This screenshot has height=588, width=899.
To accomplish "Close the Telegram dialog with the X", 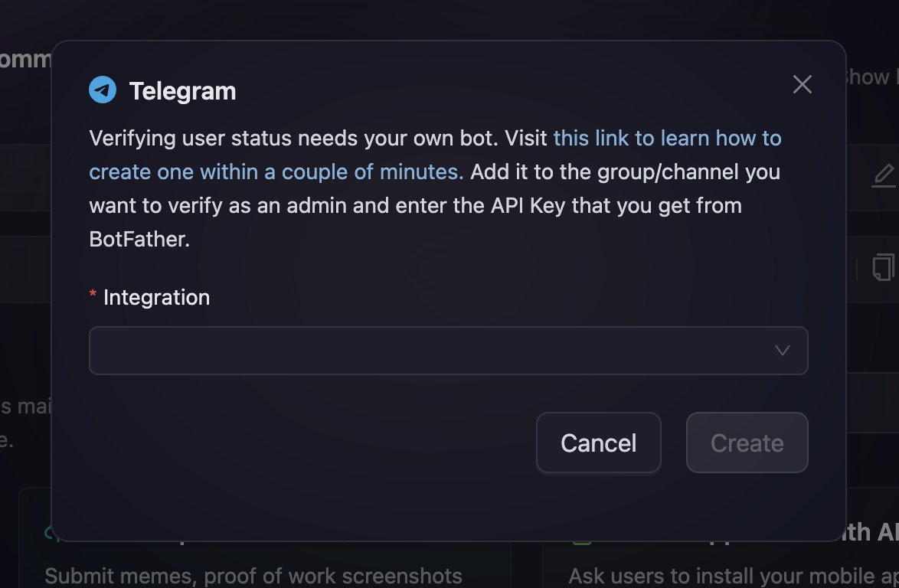I will pos(802,84).
